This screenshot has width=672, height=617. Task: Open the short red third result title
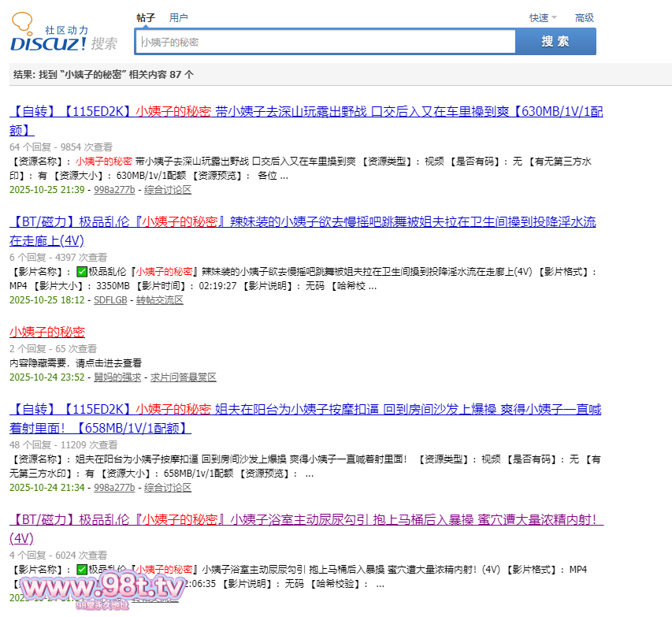coord(46,332)
